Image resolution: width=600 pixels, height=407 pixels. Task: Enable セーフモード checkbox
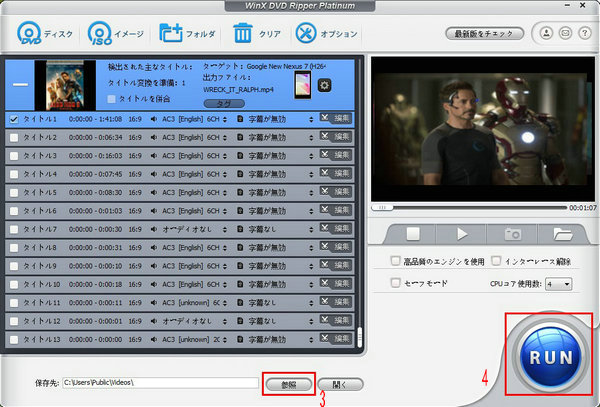395,283
